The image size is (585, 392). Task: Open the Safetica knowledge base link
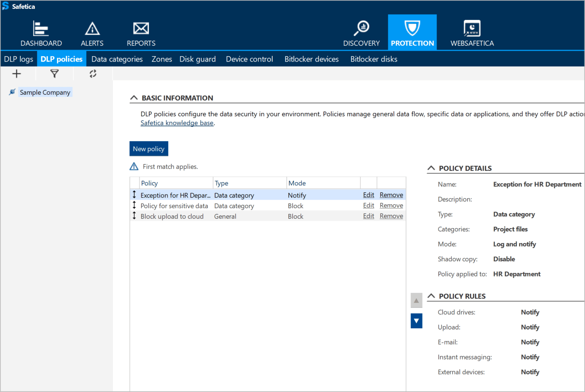click(x=177, y=123)
